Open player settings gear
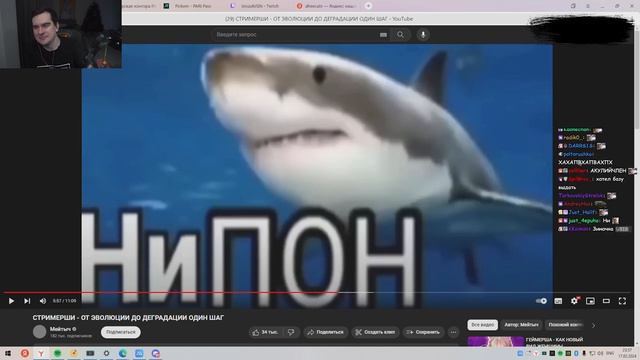Viewport: 640px width, 360px height. coord(574,301)
